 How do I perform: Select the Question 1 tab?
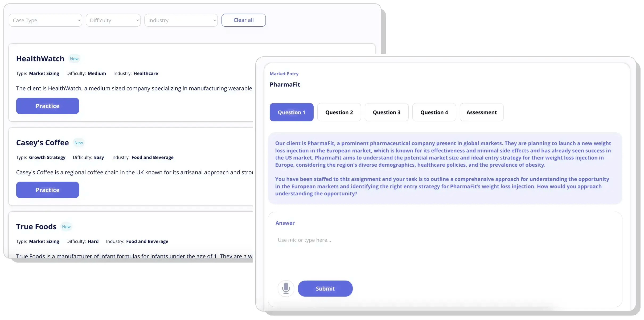[x=291, y=112]
